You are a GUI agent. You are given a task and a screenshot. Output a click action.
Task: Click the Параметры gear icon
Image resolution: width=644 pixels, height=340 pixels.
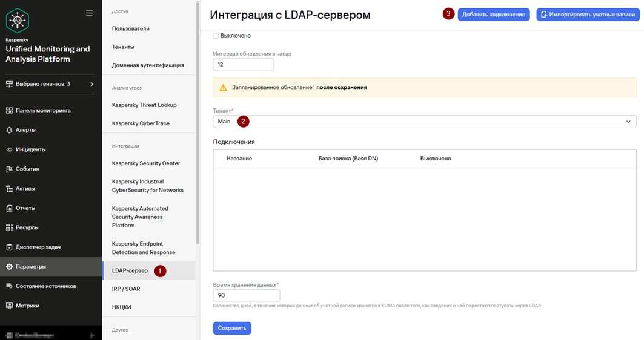pyautogui.click(x=9, y=267)
